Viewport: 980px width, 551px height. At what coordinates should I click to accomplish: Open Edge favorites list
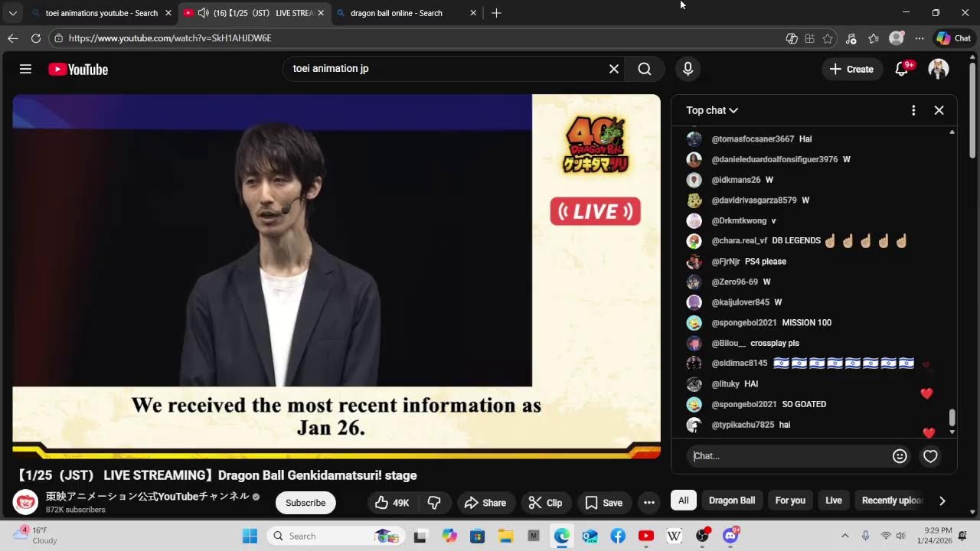(874, 38)
